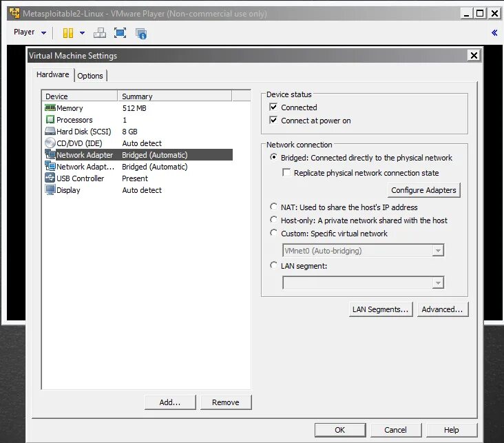Click the Device column header

[79, 96]
